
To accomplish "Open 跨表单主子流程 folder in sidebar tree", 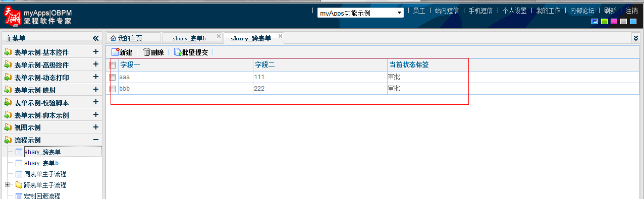I will coord(45,185).
